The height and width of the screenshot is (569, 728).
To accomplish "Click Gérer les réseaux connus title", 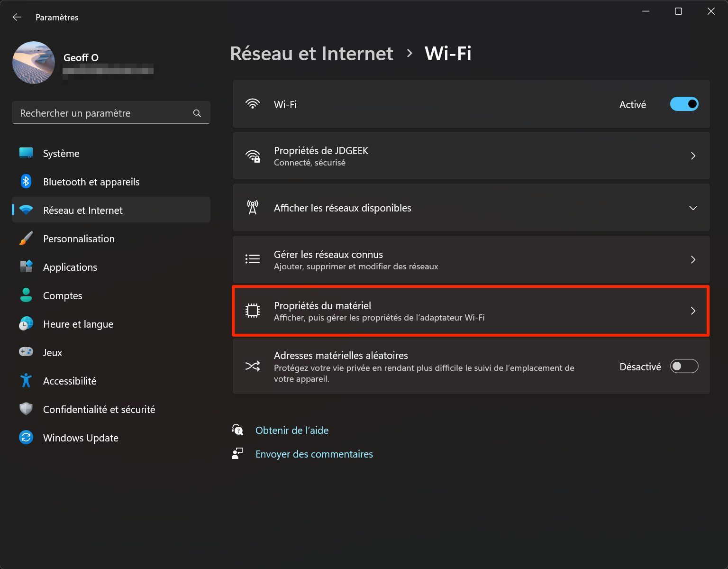I will pos(328,254).
